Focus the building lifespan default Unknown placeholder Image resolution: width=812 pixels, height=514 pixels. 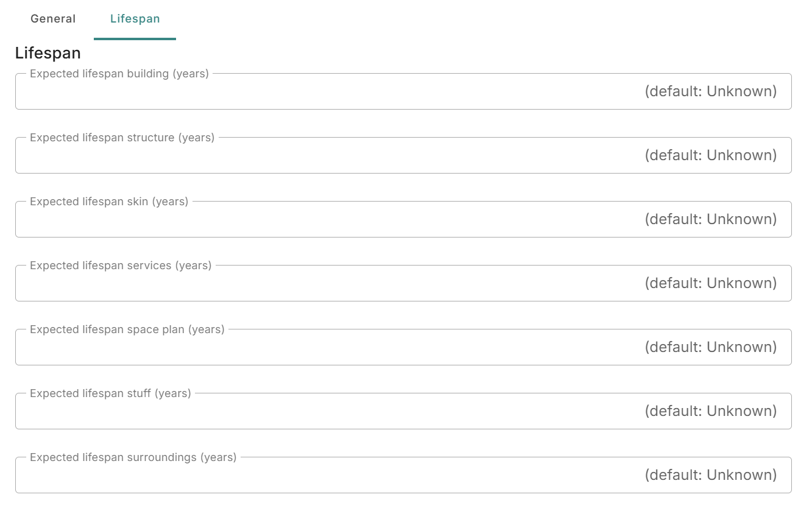(710, 91)
